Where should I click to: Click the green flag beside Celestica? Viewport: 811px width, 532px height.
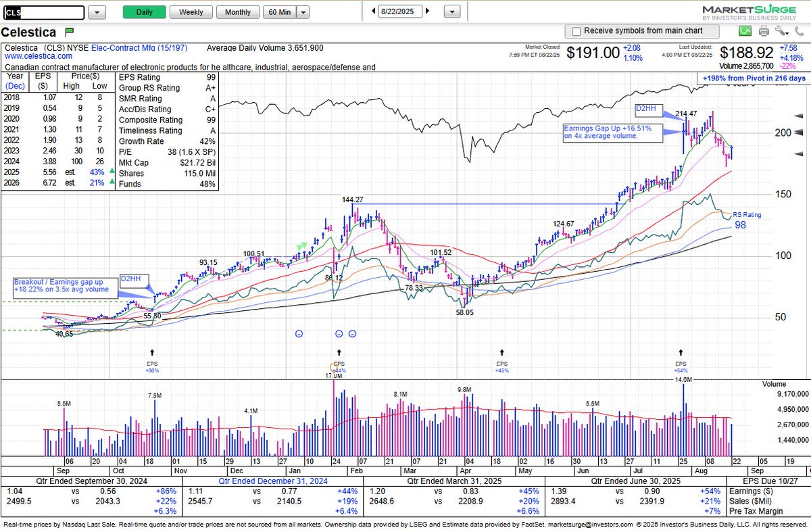[x=70, y=32]
